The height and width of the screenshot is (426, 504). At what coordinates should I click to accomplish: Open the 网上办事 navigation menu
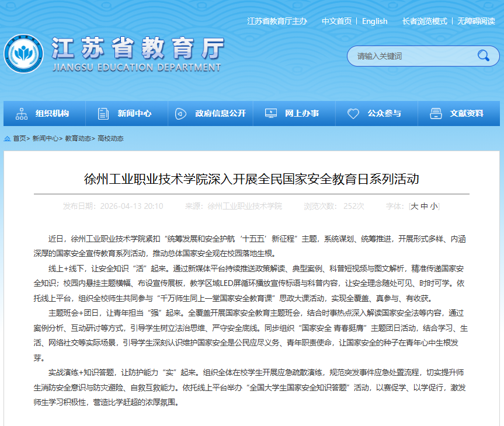point(302,114)
